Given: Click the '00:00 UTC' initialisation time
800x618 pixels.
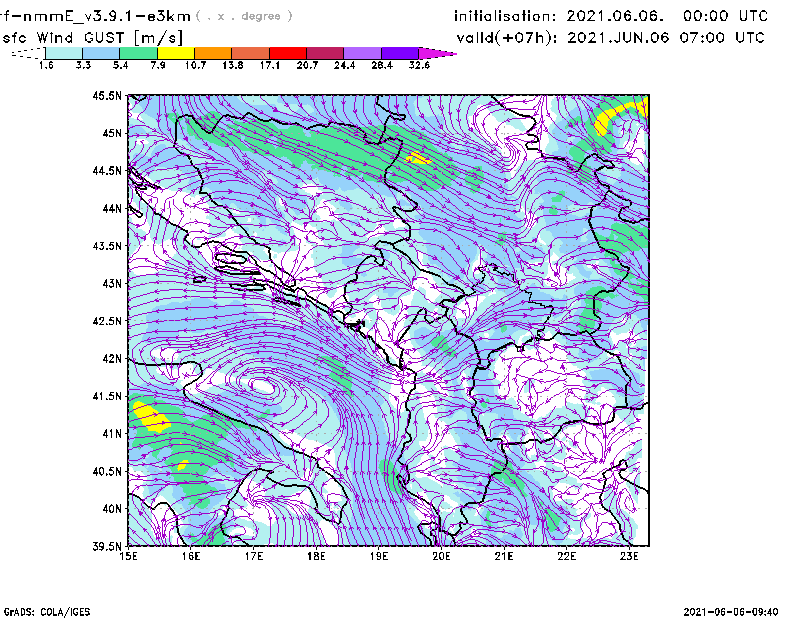Looking at the screenshot, I should pyautogui.click(x=725, y=16).
